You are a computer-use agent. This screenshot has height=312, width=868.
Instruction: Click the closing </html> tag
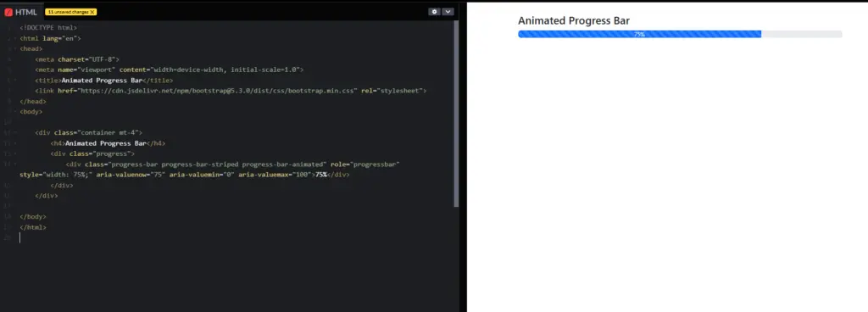33,228
